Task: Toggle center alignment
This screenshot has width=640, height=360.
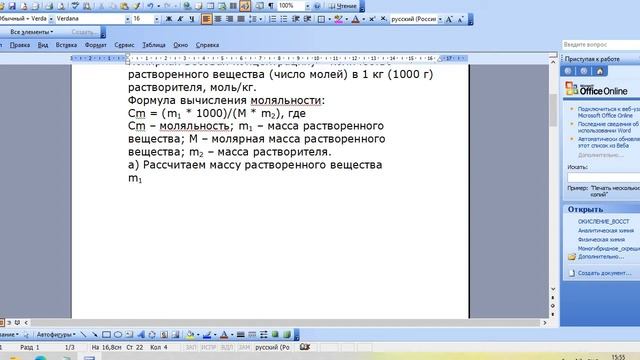Action: click(x=218, y=19)
